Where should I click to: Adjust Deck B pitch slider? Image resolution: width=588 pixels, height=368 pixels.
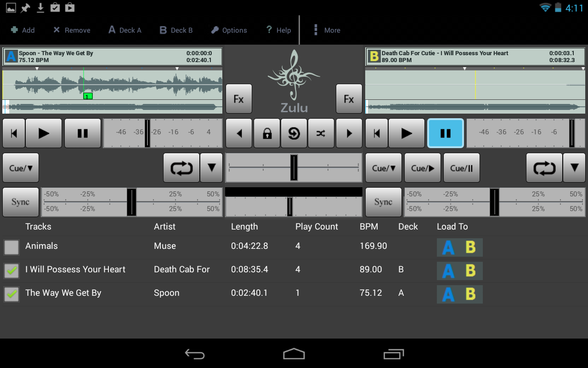495,202
